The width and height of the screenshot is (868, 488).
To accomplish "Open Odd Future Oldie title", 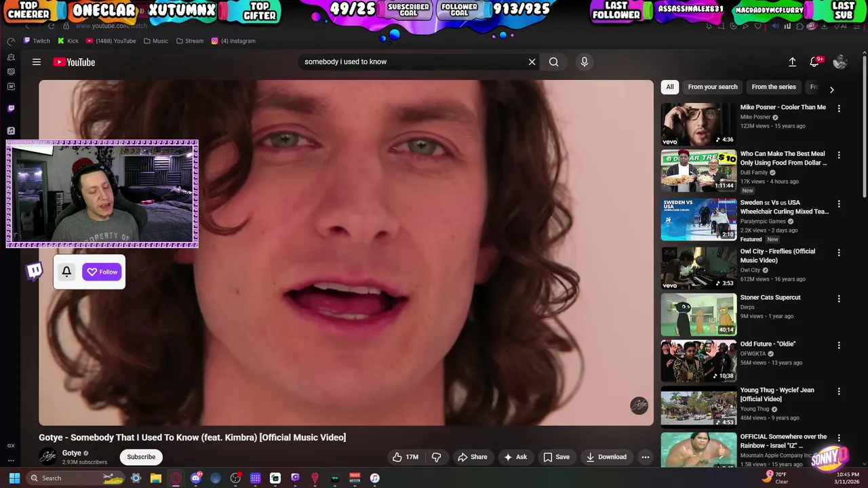I will 768,344.
